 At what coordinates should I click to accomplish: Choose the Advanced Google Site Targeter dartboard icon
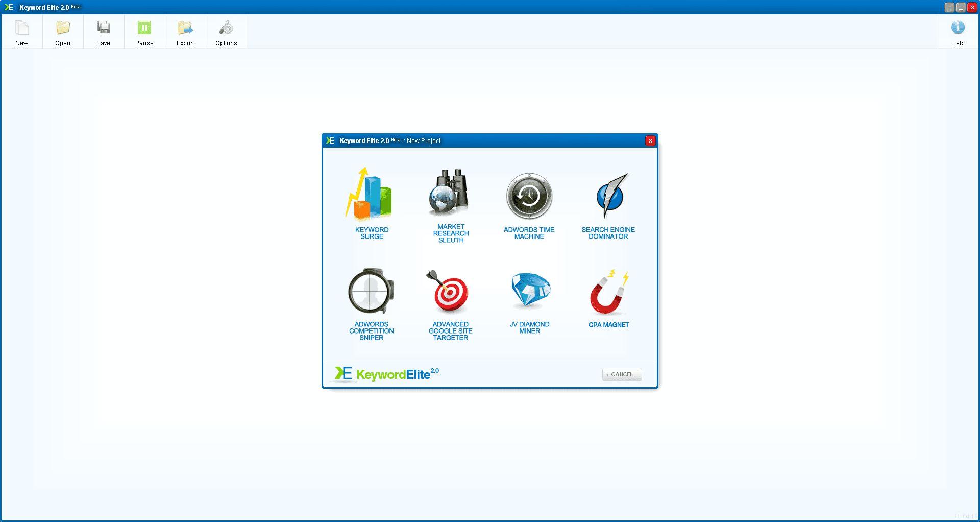(448, 291)
